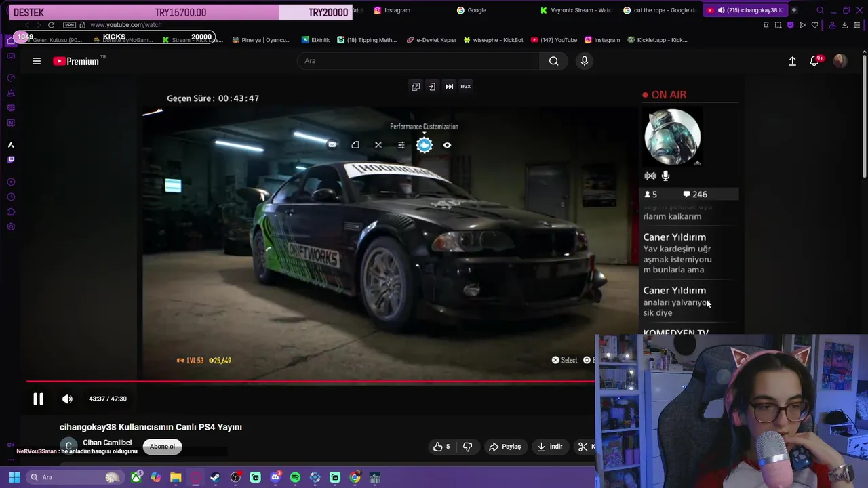Open the Kicklet.app bookmark
Screen dimensions: 868x488
658,40
